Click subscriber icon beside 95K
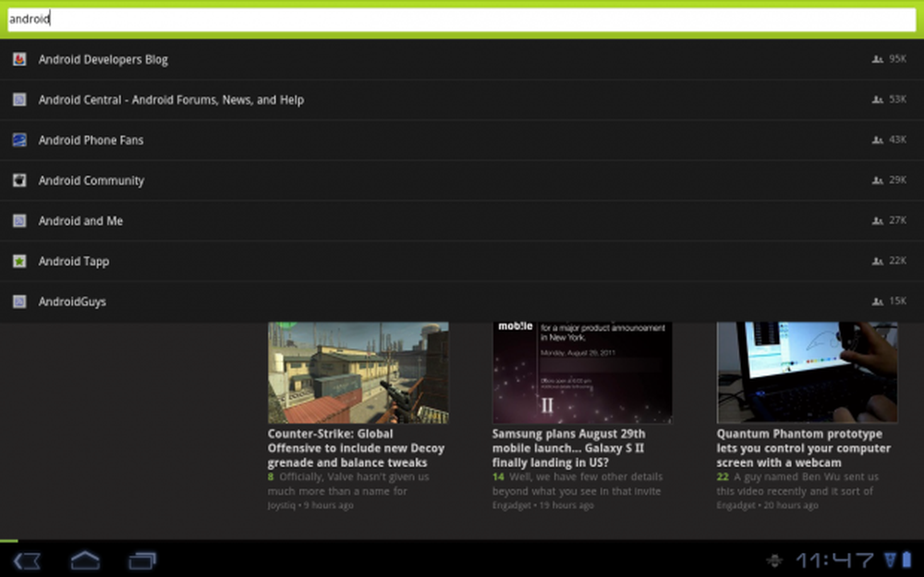This screenshot has width=924, height=577. [878, 59]
